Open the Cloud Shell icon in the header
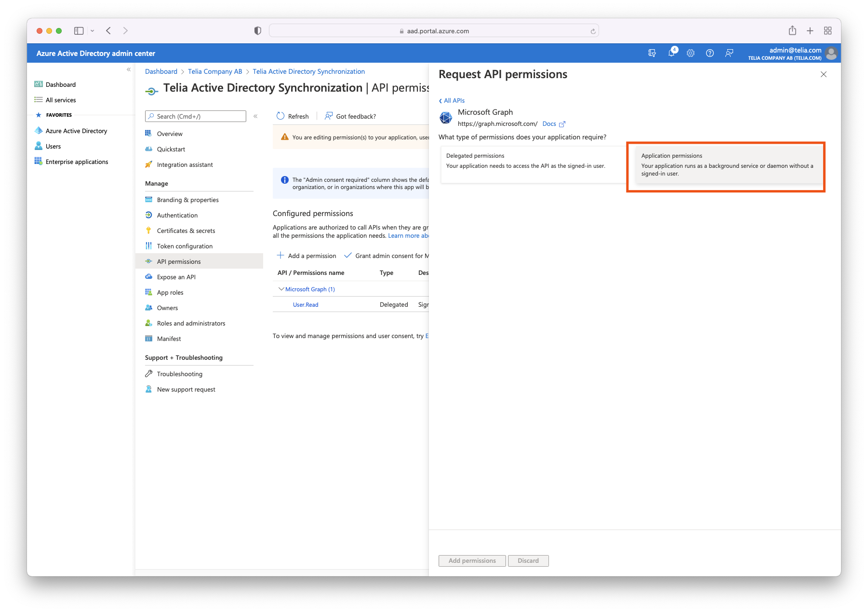Screen dimensions: 868x612 pos(652,53)
